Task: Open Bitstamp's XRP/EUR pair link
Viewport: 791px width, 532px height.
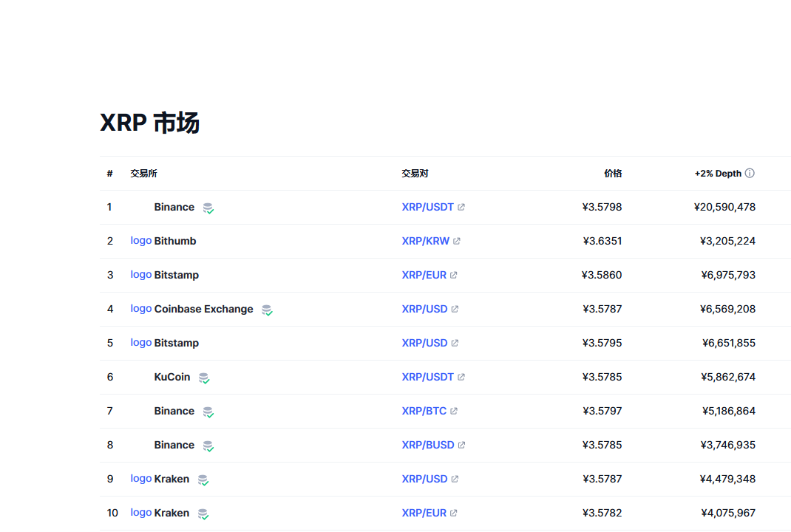Action: point(424,275)
